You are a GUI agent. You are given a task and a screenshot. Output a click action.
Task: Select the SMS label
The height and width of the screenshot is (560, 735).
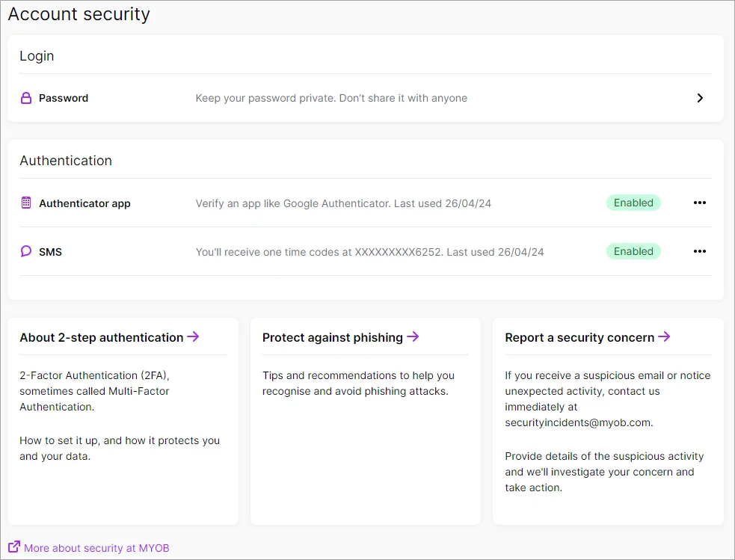click(50, 252)
